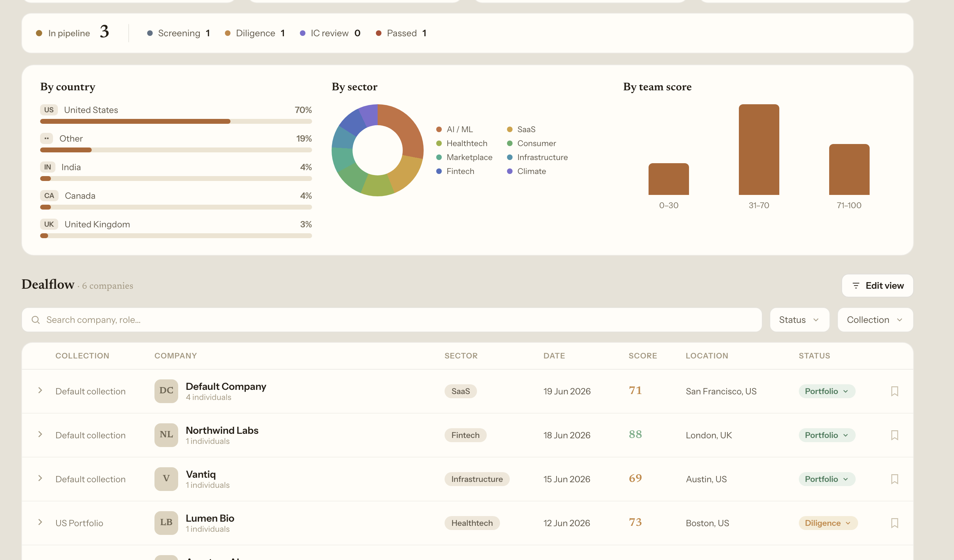Click the LB company avatar
Viewport: 954px width, 560px height.
166,523
